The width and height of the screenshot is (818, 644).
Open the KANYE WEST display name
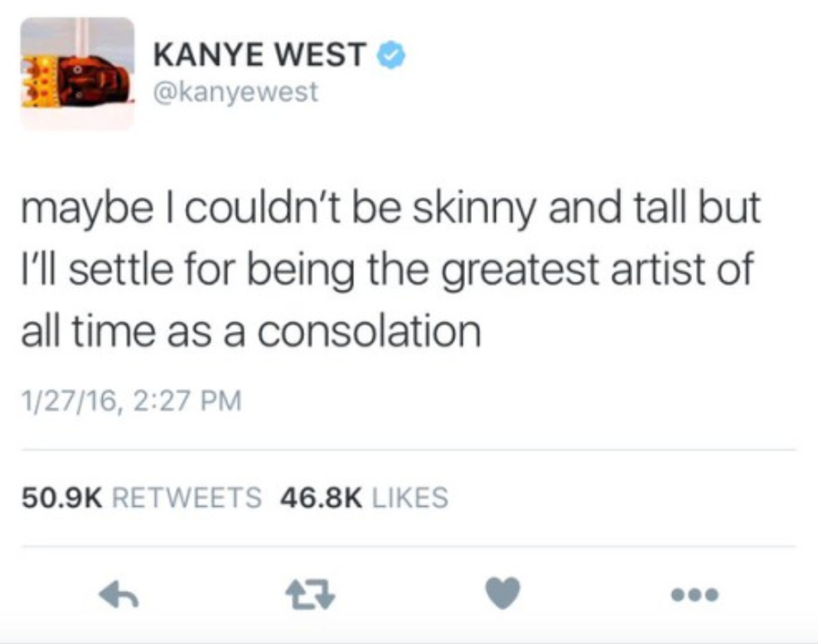click(260, 54)
